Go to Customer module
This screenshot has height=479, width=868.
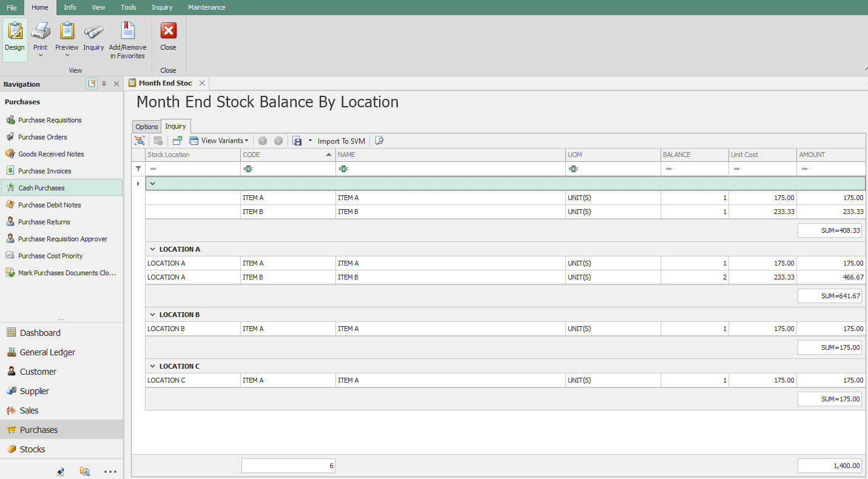[61, 372]
